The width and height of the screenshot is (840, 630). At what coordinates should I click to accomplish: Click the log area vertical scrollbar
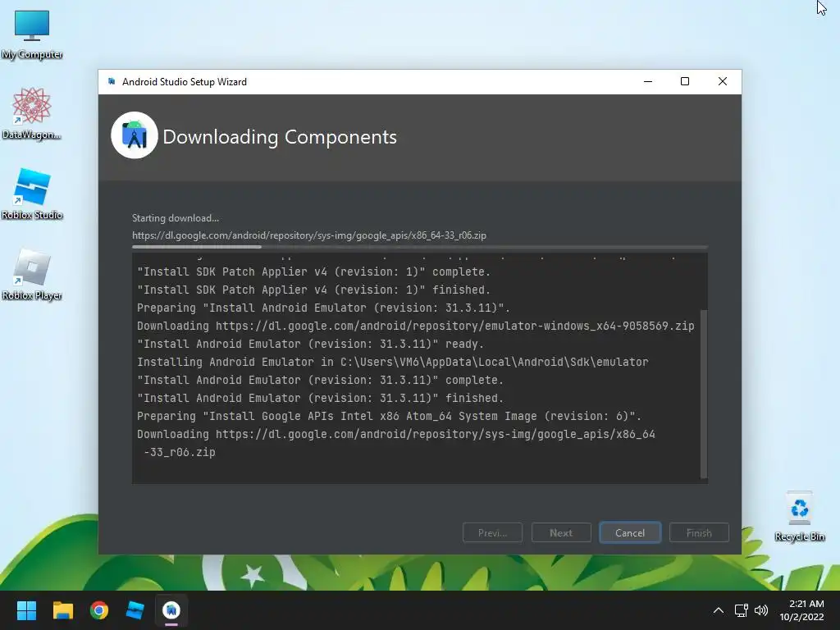click(x=704, y=394)
